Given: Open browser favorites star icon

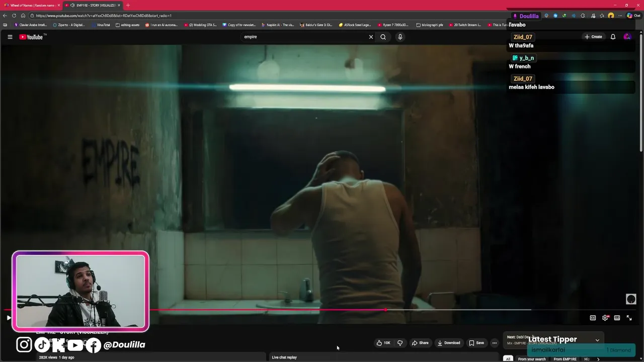Looking at the screenshot, I should [x=602, y=16].
